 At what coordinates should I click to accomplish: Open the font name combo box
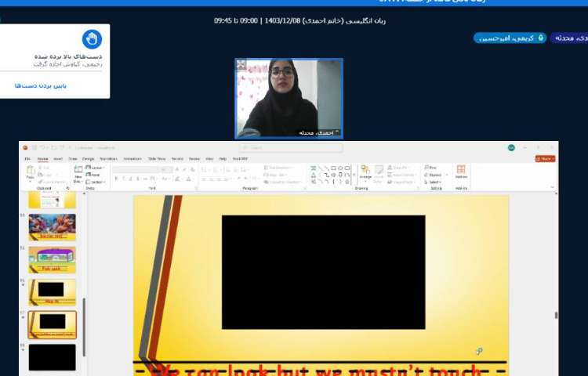[x=136, y=170]
